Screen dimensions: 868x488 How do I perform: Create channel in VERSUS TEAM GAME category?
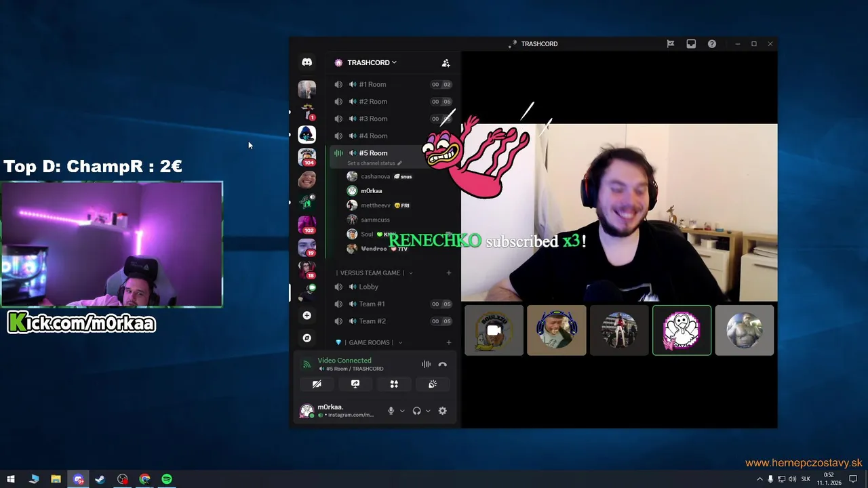point(448,273)
